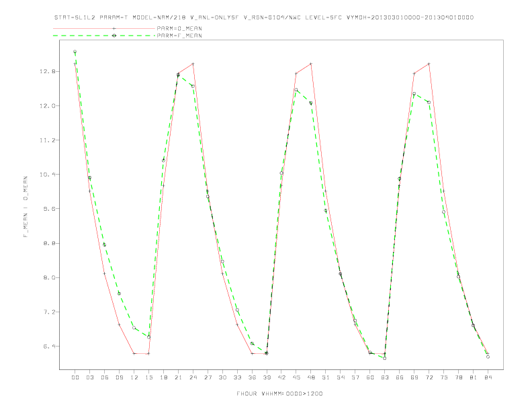Click forecast hour label 81 on x-axis
Screen dimensions: 532x411
[x=474, y=377]
